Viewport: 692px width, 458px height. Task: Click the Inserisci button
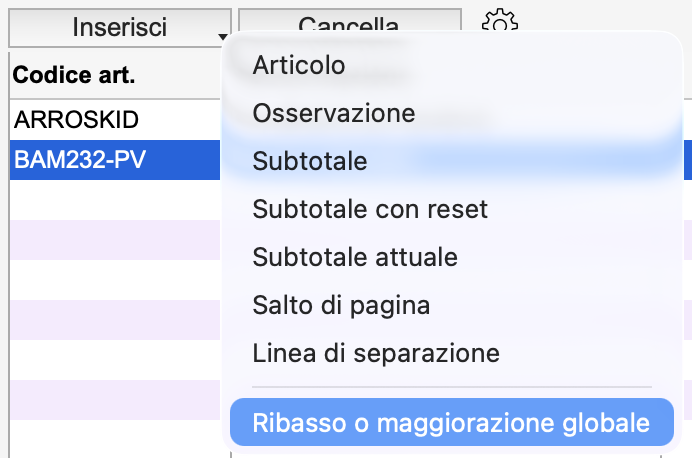pos(119,27)
